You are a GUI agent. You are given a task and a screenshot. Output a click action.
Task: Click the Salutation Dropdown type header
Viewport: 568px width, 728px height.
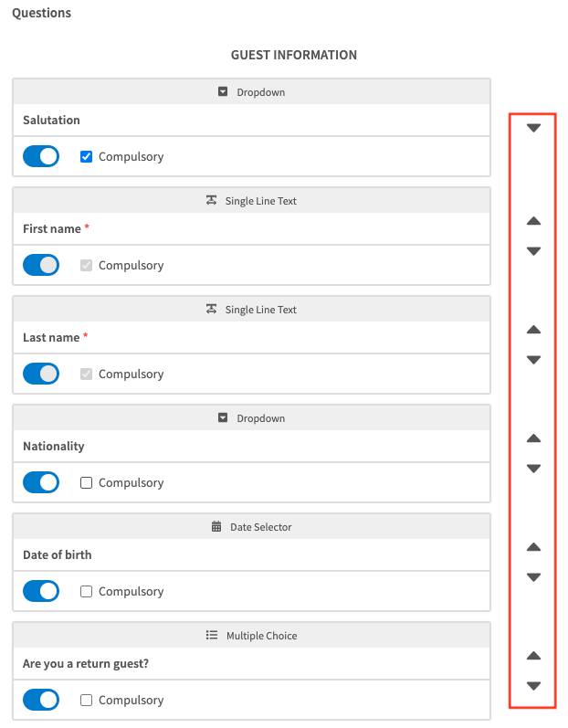[252, 92]
